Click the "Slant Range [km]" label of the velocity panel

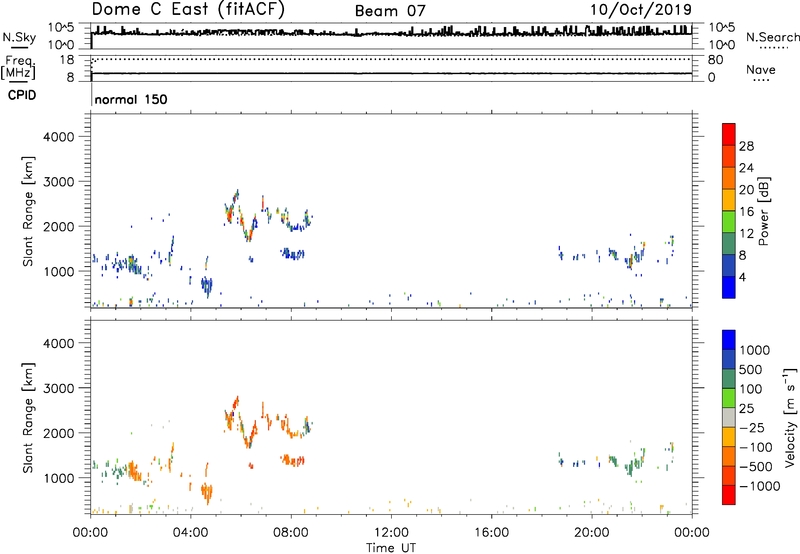click(x=28, y=418)
